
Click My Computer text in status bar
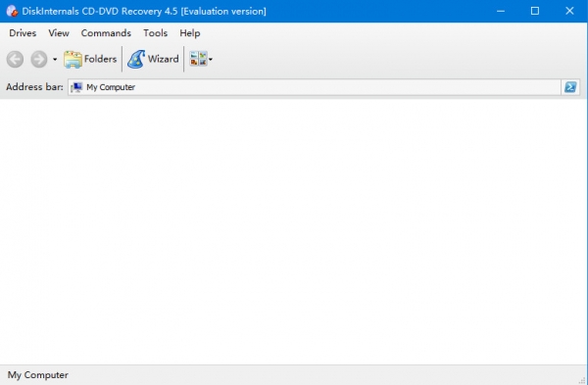click(38, 375)
